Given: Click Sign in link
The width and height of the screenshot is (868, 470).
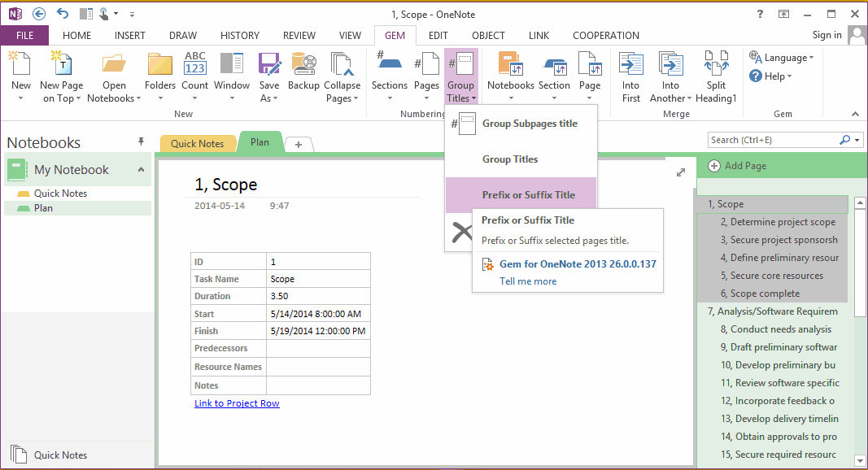Looking at the screenshot, I should click(x=827, y=35).
